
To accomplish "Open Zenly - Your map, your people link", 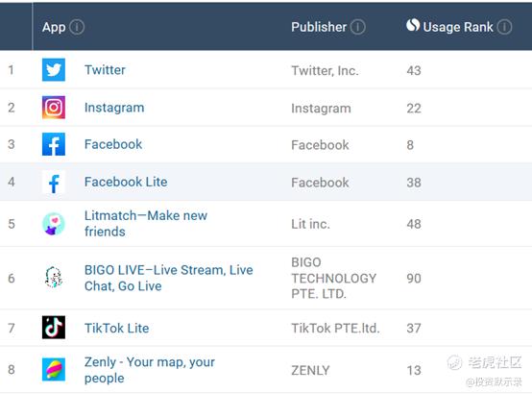I will click(150, 370).
